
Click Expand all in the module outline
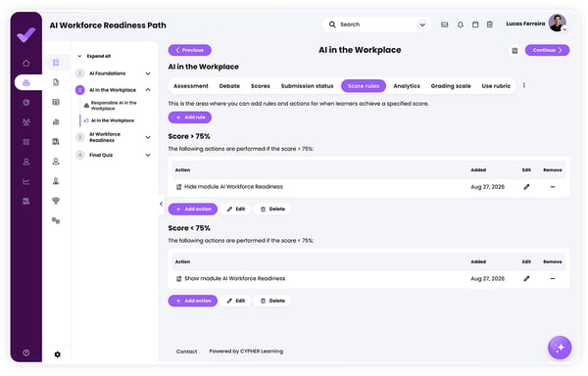(x=99, y=56)
